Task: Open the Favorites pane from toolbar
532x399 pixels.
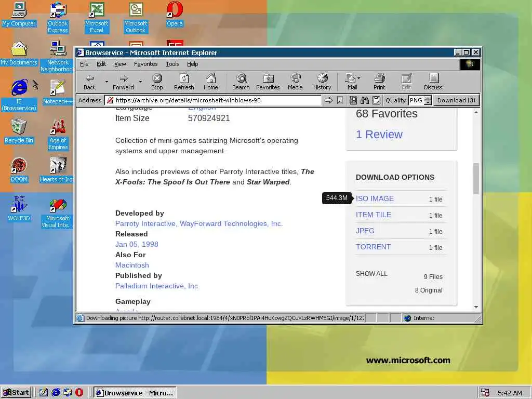Action: pyautogui.click(x=268, y=82)
